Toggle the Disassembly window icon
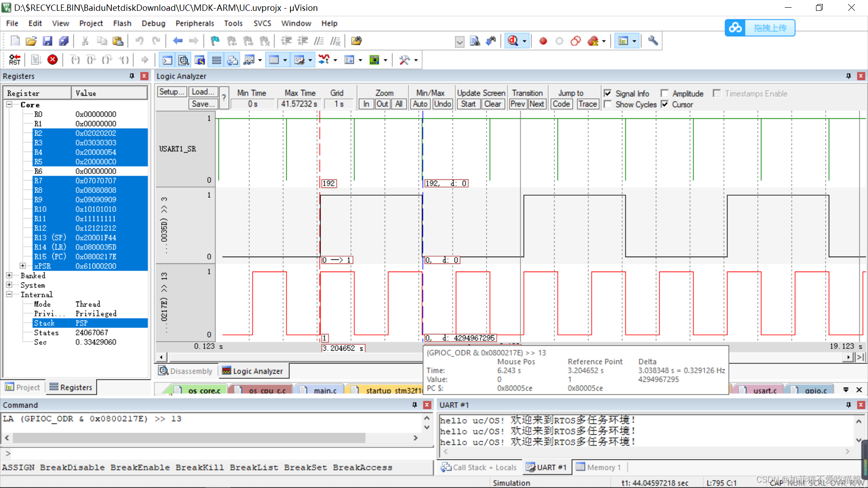868x488 pixels. [184, 60]
